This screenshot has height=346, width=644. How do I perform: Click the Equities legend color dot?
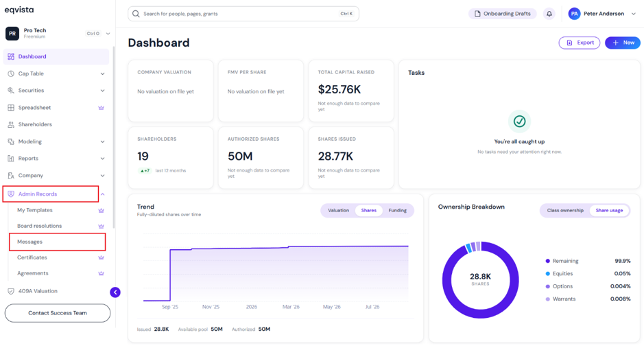tap(547, 274)
